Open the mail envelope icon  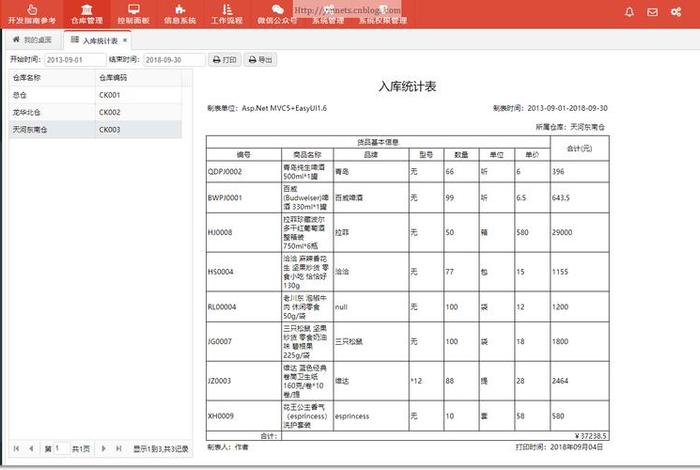652,12
